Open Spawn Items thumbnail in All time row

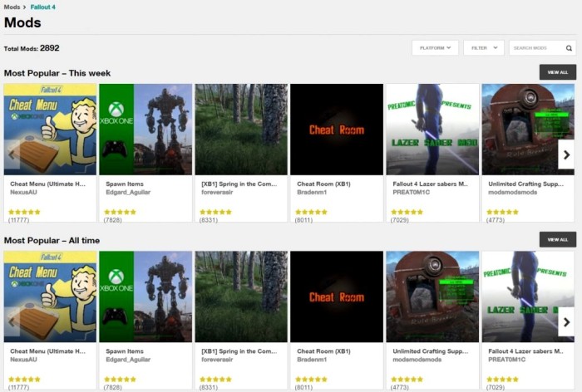[x=145, y=296]
